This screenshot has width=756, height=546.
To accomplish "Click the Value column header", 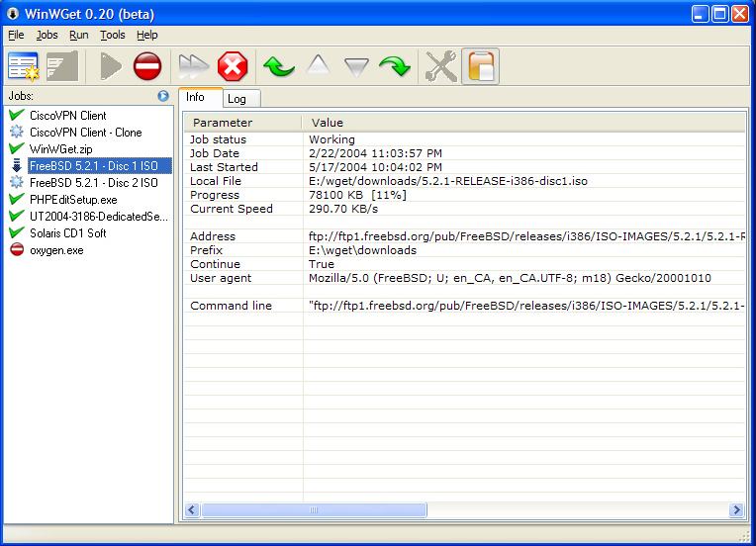I will (523, 123).
